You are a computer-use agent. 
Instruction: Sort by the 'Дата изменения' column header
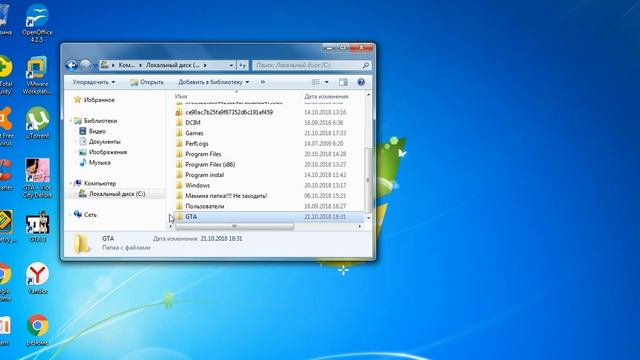(326, 96)
